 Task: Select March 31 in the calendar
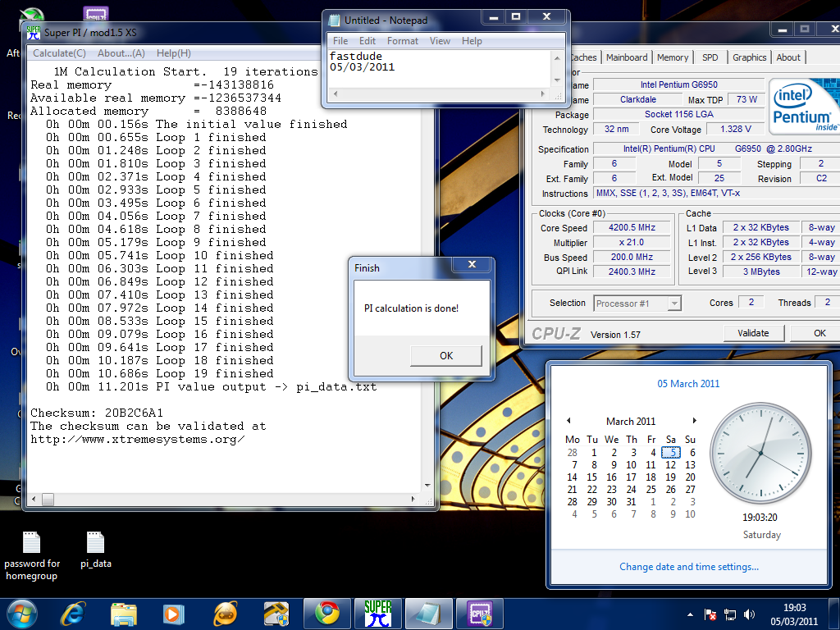[x=631, y=502]
